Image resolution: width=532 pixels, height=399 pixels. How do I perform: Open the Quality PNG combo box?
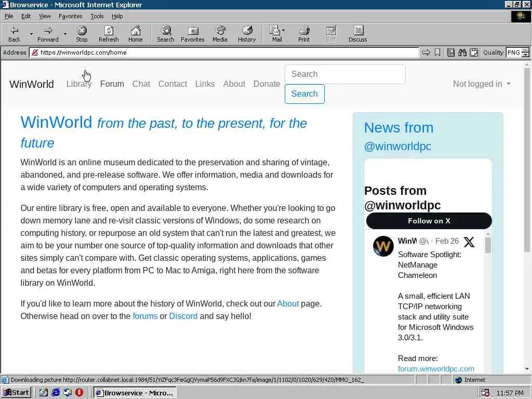coord(517,52)
